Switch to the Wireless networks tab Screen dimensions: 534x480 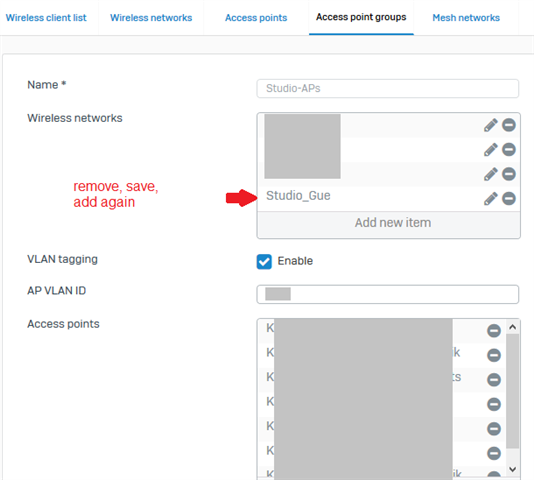coord(151,18)
